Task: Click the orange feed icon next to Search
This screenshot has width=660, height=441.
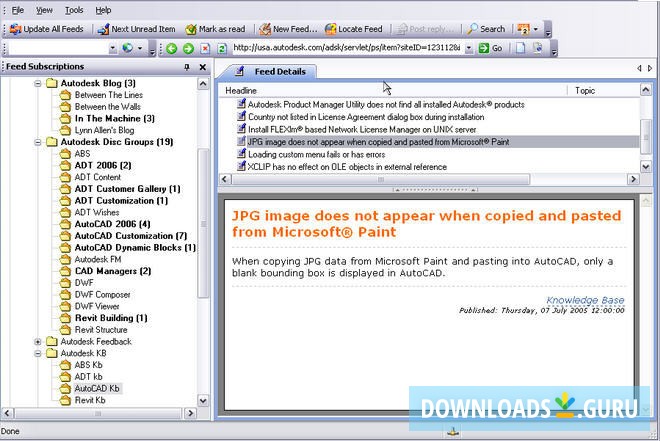Action: [523, 29]
